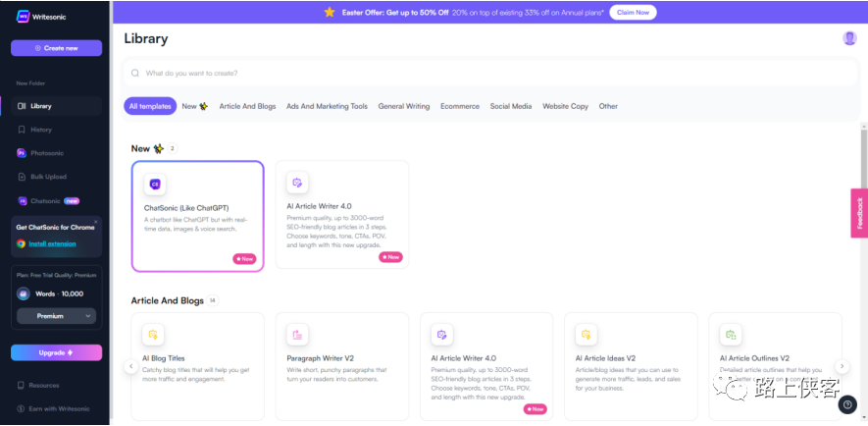Click the search magnifier icon
This screenshot has height=426, width=868.
pos(135,73)
